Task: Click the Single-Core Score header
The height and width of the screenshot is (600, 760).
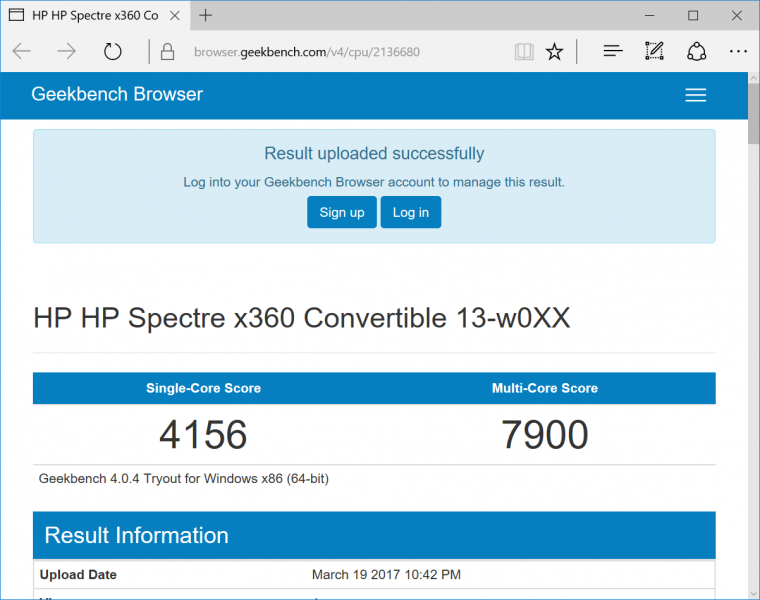Action: (204, 388)
